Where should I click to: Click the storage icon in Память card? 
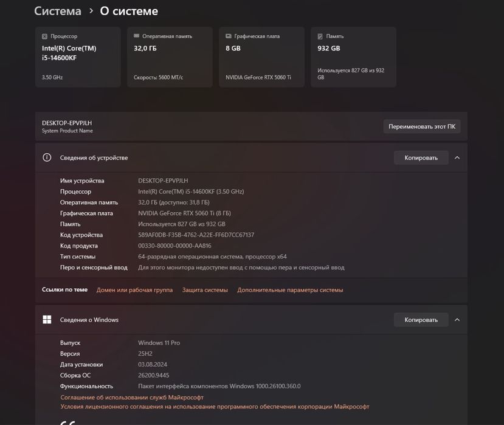320,36
